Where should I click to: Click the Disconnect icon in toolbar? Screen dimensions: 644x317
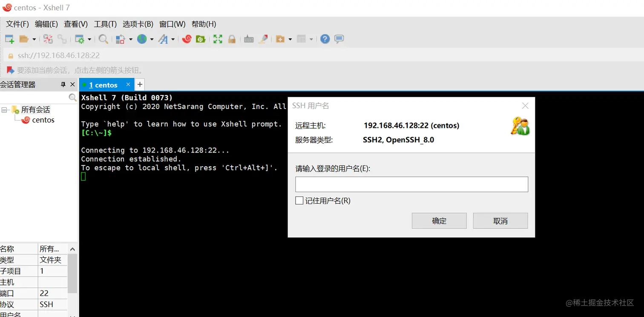(x=48, y=39)
